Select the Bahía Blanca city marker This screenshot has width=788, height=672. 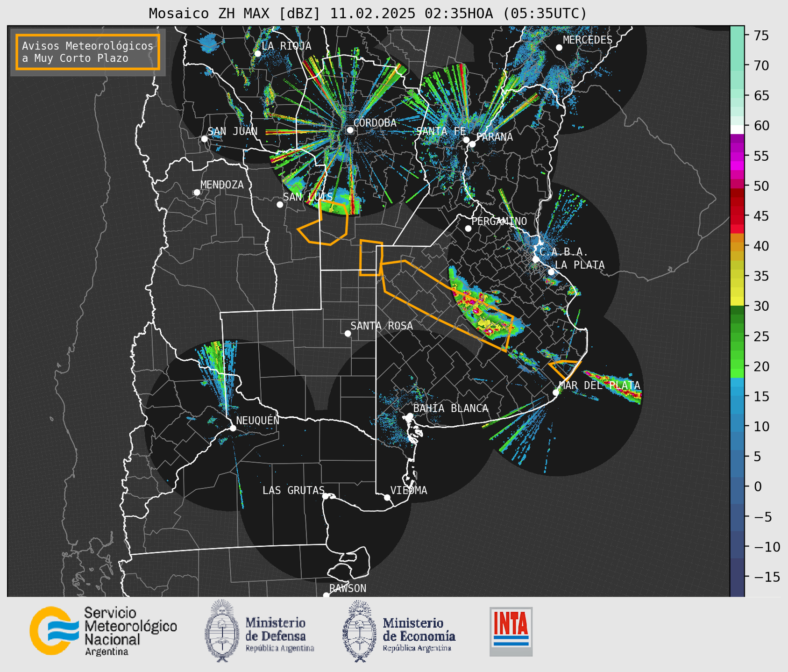410,416
